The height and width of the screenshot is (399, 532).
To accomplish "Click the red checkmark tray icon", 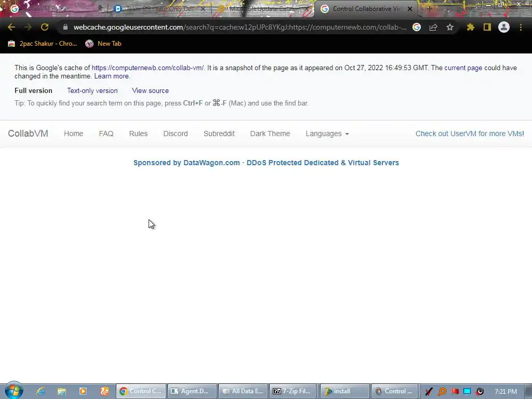I will pyautogui.click(x=429, y=392).
